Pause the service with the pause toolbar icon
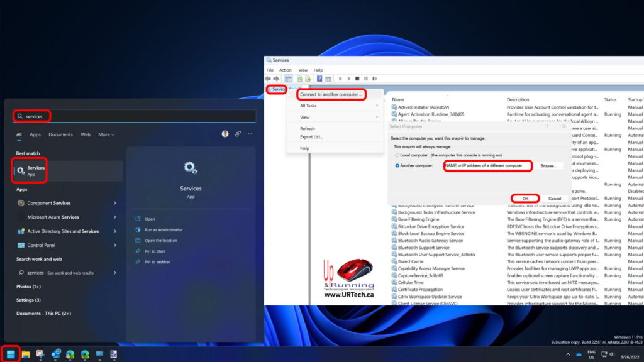Screen dimensions: 644x362 (x=366, y=79)
